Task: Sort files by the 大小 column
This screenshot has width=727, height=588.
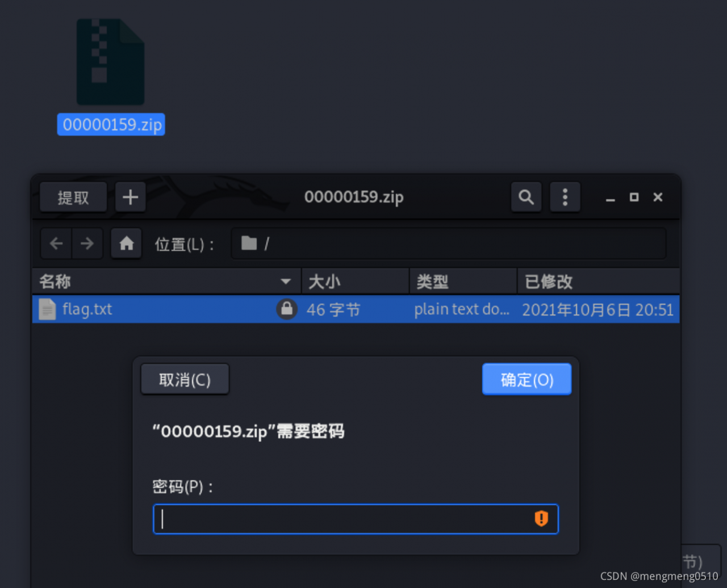Action: tap(329, 281)
